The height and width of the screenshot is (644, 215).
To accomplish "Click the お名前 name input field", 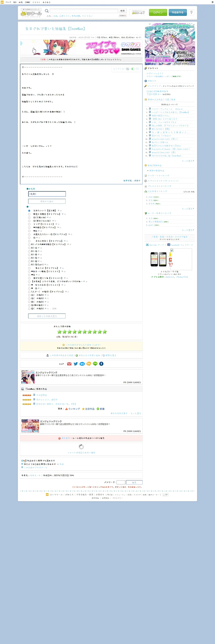I will (x=47, y=194).
